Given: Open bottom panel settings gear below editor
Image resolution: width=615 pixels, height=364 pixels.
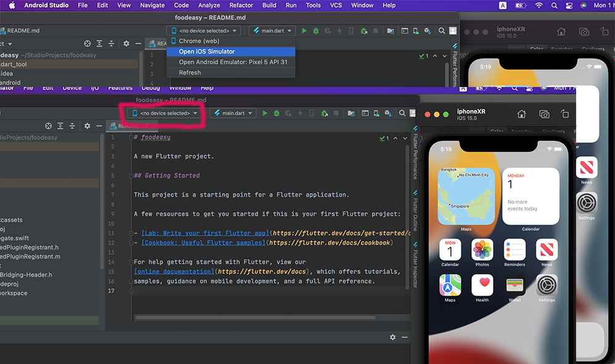Looking at the screenshot, I should pyautogui.click(x=392, y=337).
